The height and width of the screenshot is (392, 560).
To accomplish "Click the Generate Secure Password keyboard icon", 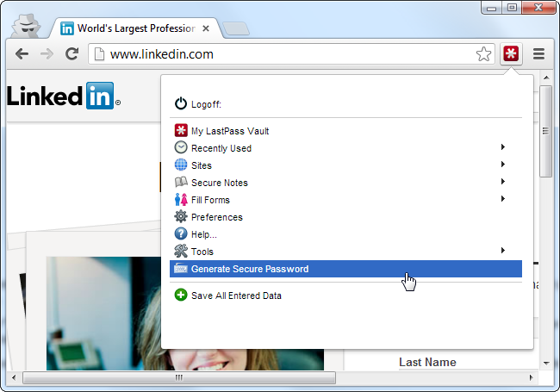I will click(x=181, y=269).
